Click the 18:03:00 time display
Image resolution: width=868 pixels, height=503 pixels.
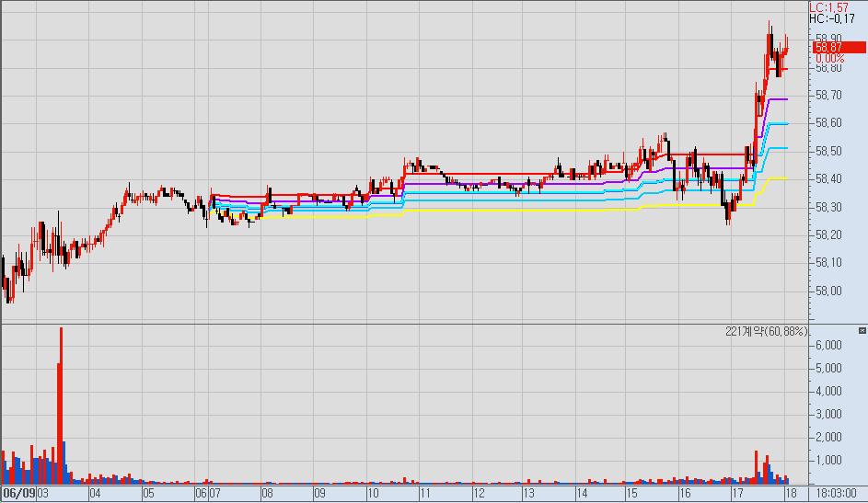pos(838,494)
